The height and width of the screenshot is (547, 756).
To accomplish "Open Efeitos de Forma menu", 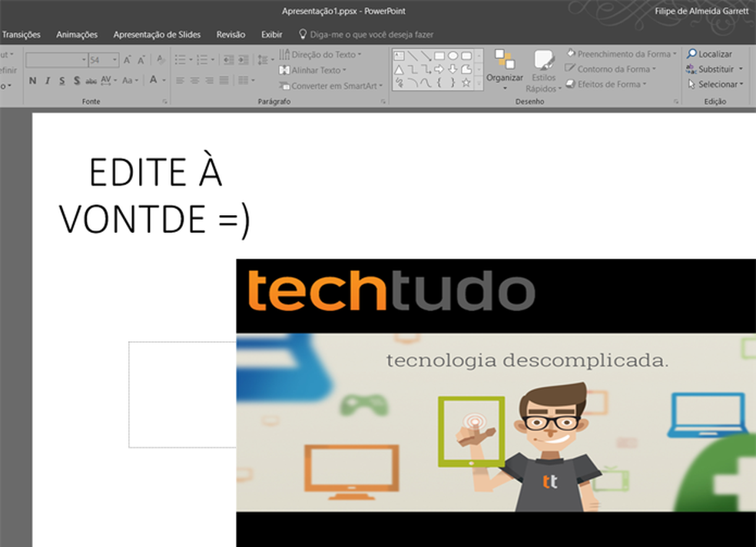I will 606,85.
